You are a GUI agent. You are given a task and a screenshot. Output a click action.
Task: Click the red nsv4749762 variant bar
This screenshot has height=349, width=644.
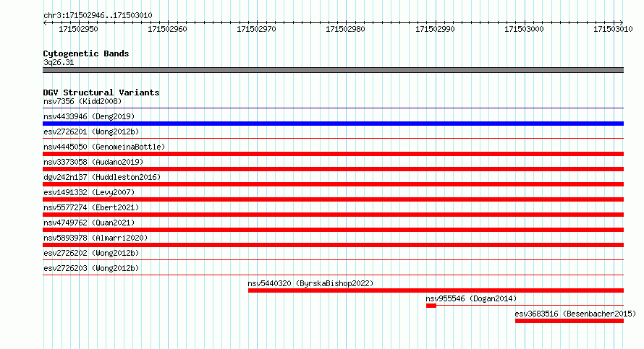(333, 230)
